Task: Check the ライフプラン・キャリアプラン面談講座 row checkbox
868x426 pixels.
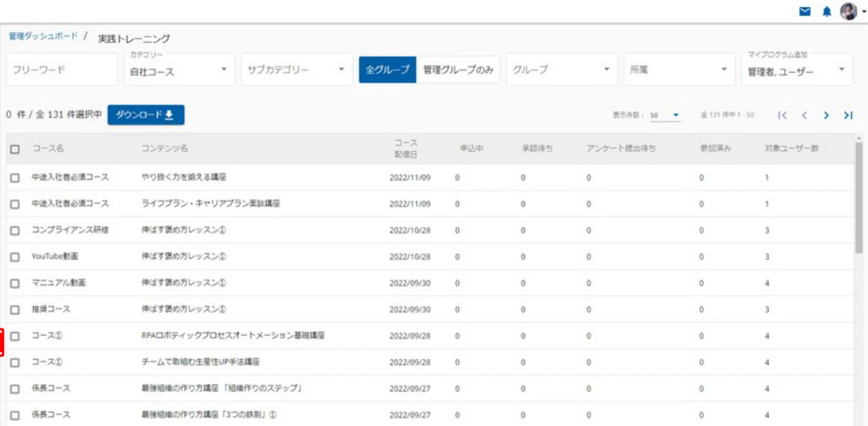Action: coord(15,204)
